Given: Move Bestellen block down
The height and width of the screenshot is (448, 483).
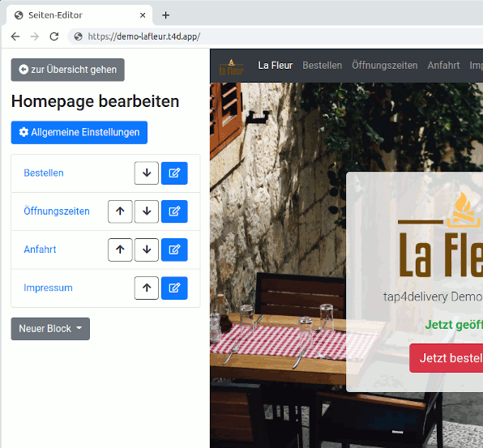Looking at the screenshot, I should 147,173.
